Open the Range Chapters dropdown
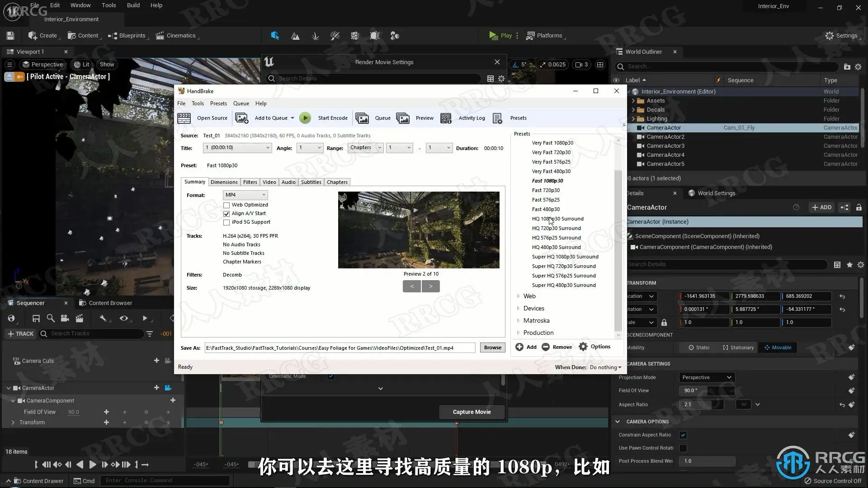Image resolution: width=868 pixels, height=488 pixels. click(x=365, y=148)
